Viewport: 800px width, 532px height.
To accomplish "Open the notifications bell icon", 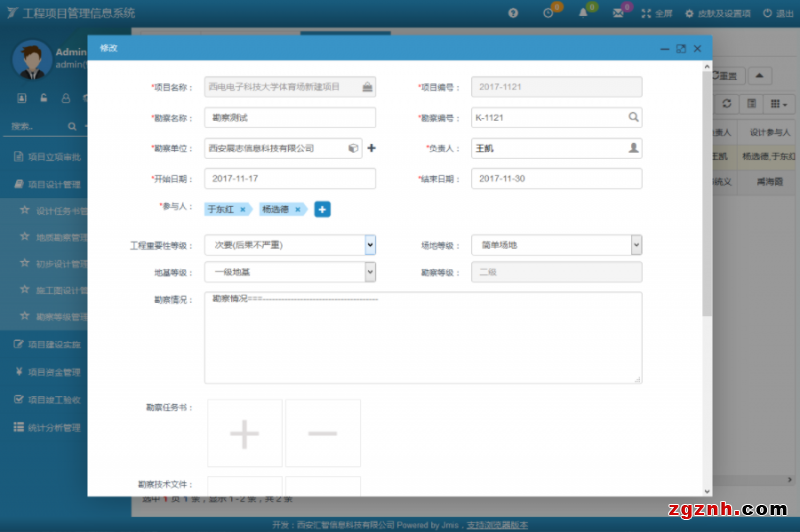I will click(x=583, y=13).
